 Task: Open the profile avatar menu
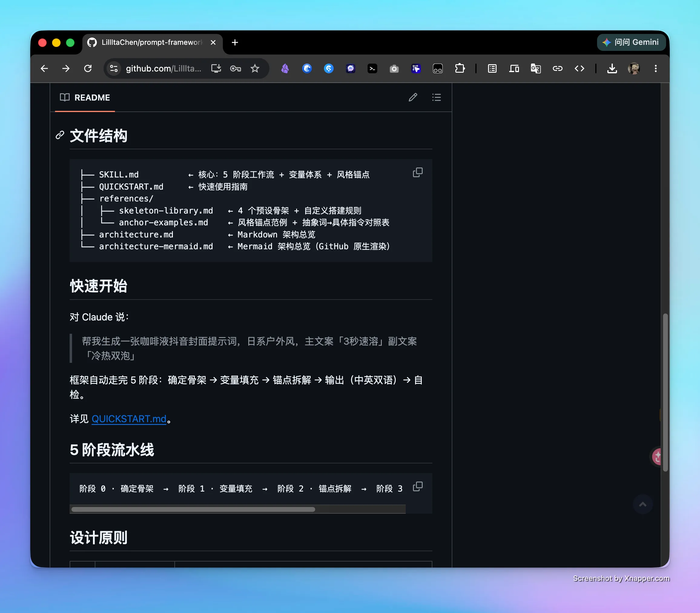(634, 69)
